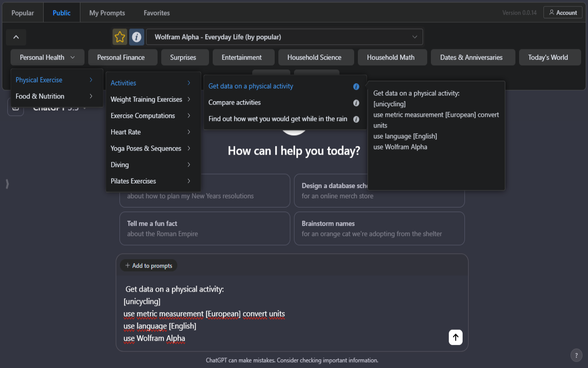Click info icon for Get data on a physical activity
Viewport: 588px width, 368px height.
[x=356, y=86]
